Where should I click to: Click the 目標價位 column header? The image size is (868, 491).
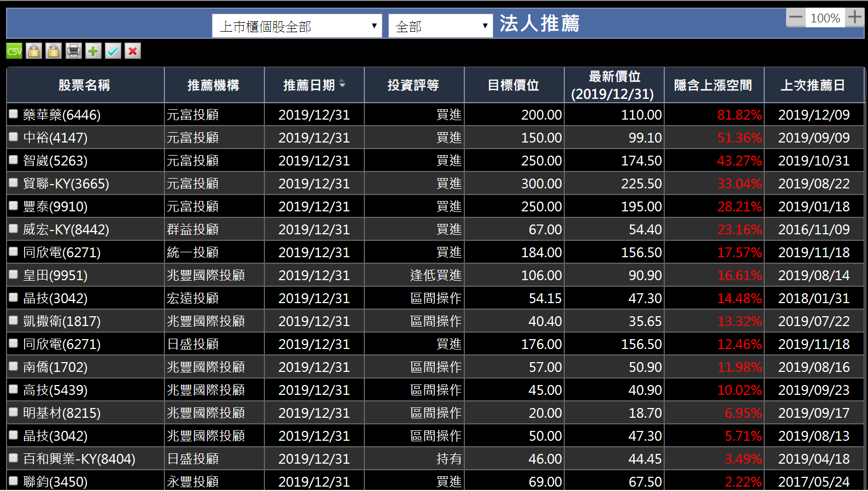(x=513, y=85)
